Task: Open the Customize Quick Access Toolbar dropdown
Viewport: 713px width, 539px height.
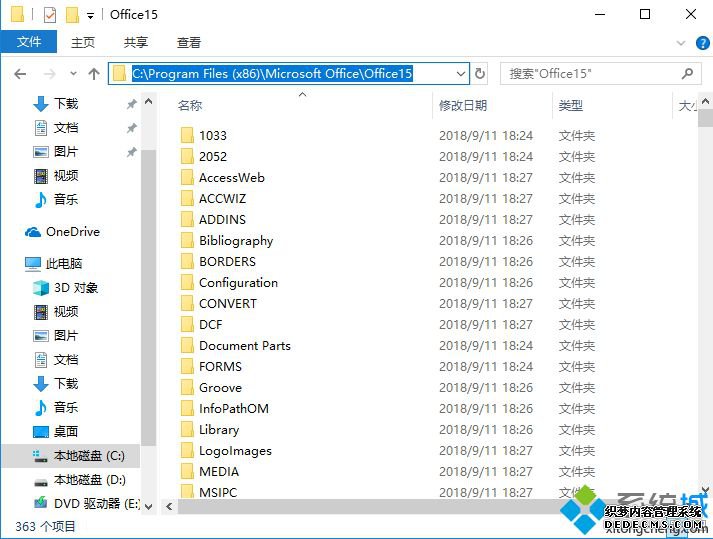Action: [90, 16]
